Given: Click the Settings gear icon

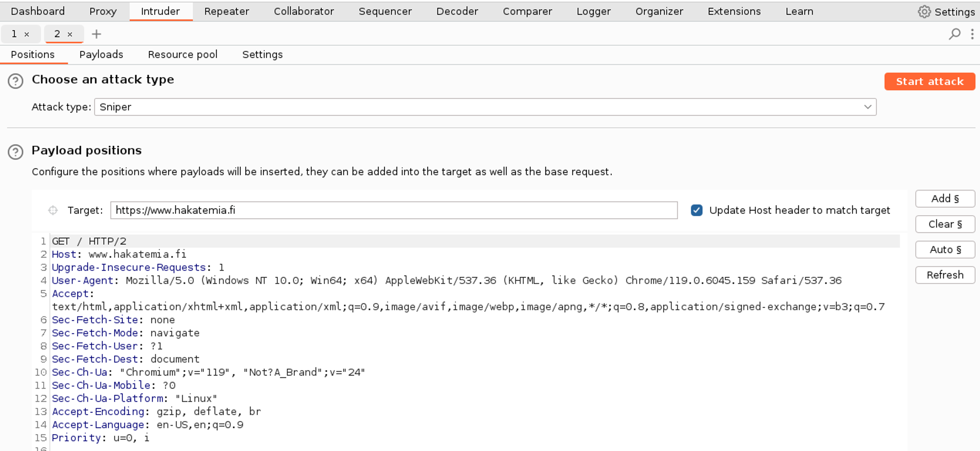Looking at the screenshot, I should (924, 12).
